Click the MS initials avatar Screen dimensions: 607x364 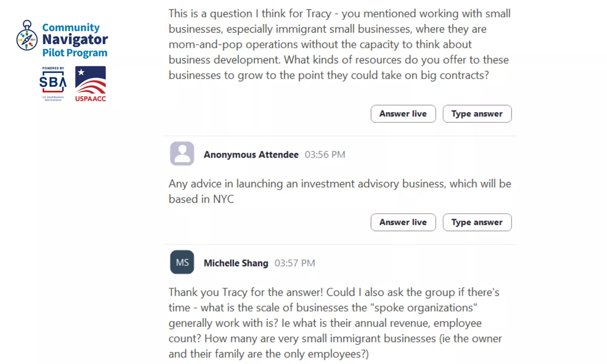pos(182,262)
